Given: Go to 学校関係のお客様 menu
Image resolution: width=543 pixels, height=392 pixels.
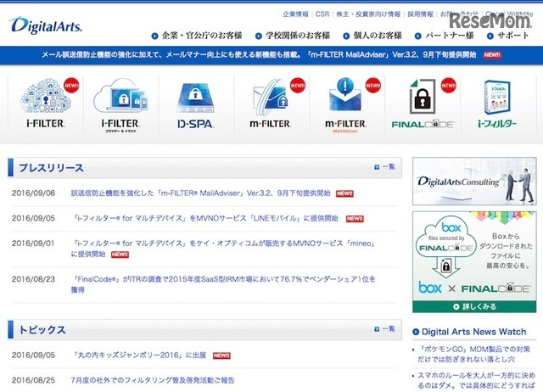Looking at the screenshot, I should (293, 36).
